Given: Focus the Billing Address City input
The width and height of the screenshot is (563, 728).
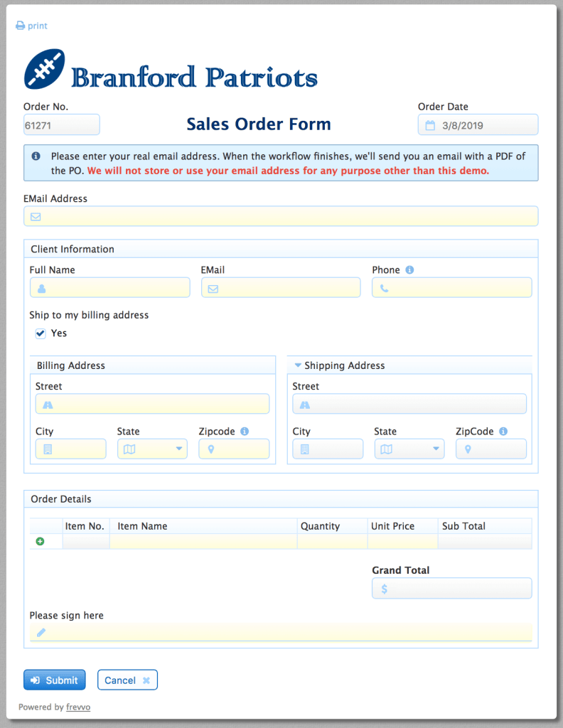Looking at the screenshot, I should point(71,449).
